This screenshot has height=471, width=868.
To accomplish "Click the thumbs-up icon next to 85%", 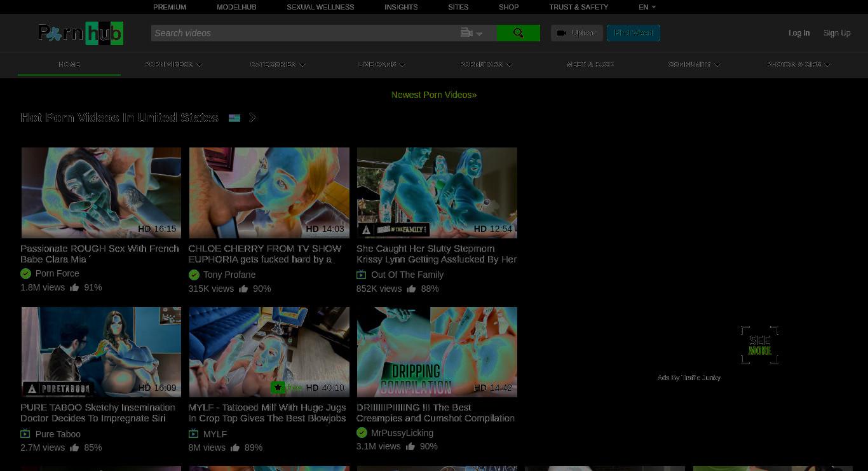I will [x=74, y=447].
